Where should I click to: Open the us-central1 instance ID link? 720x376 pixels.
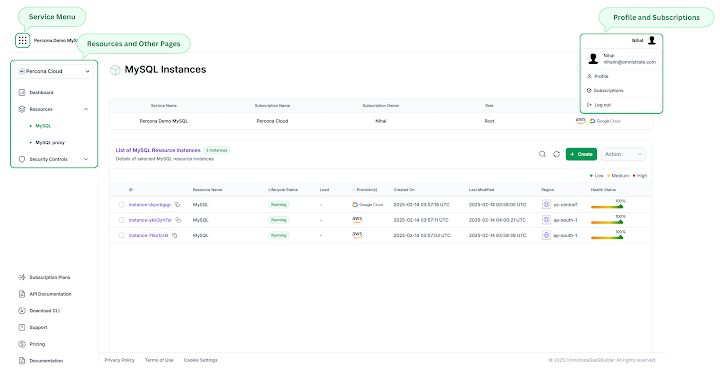point(150,205)
